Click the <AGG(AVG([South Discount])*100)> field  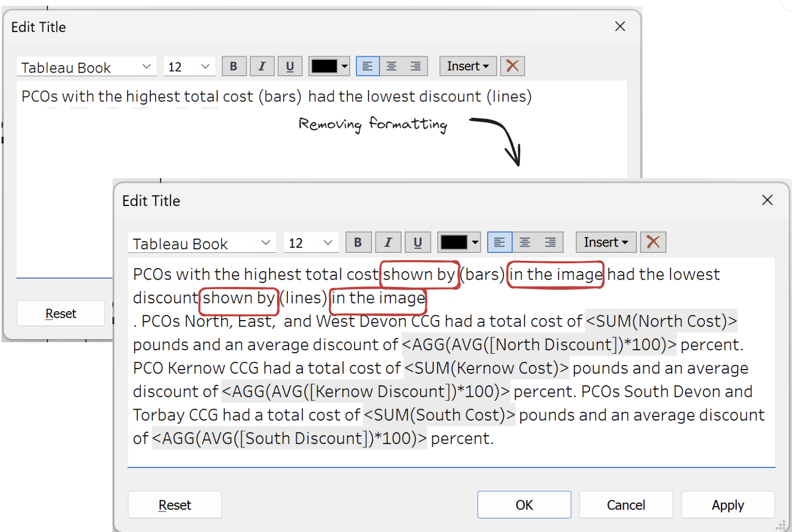(290, 438)
